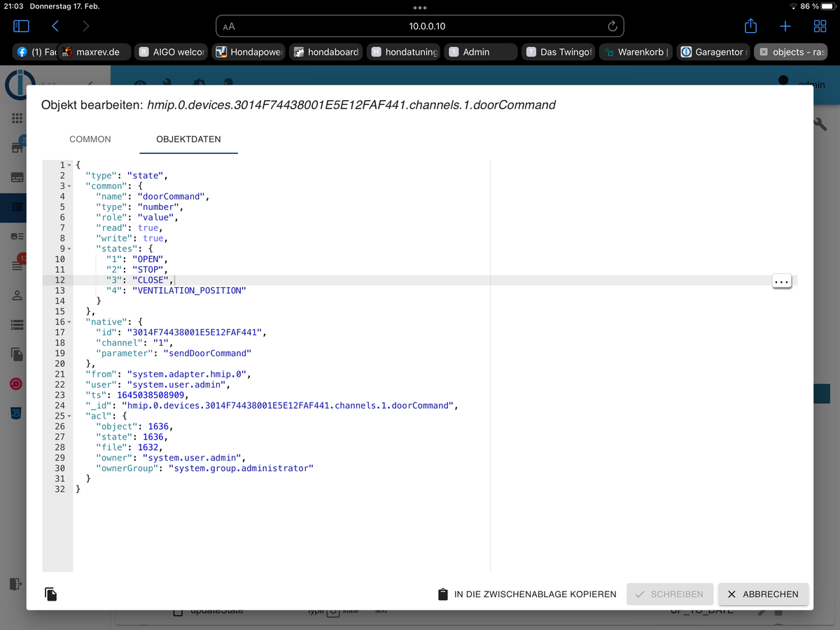
Task: Click the timestamp 1645038508909
Action: (150, 395)
